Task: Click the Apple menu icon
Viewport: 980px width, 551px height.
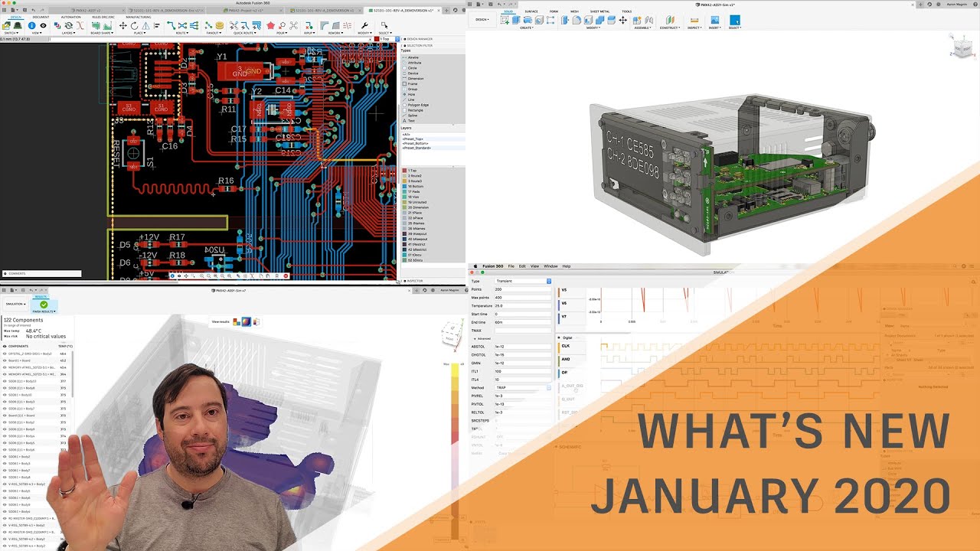Action: tap(475, 266)
